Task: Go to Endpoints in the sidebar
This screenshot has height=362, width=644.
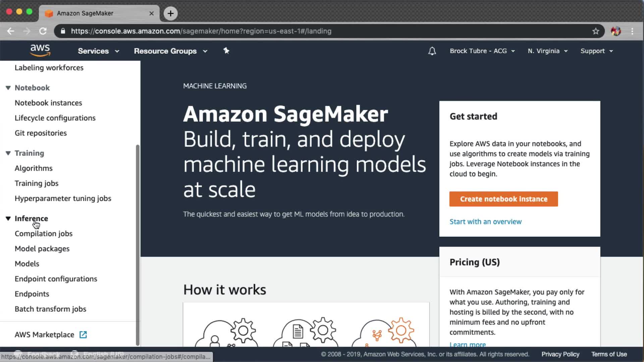Action: pos(32,294)
